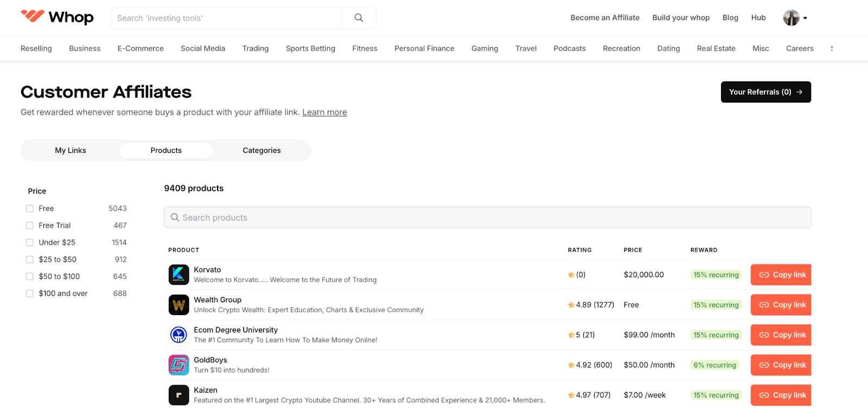Click the $20,000.00 price value
Screen dimensions: 868x410
point(643,274)
